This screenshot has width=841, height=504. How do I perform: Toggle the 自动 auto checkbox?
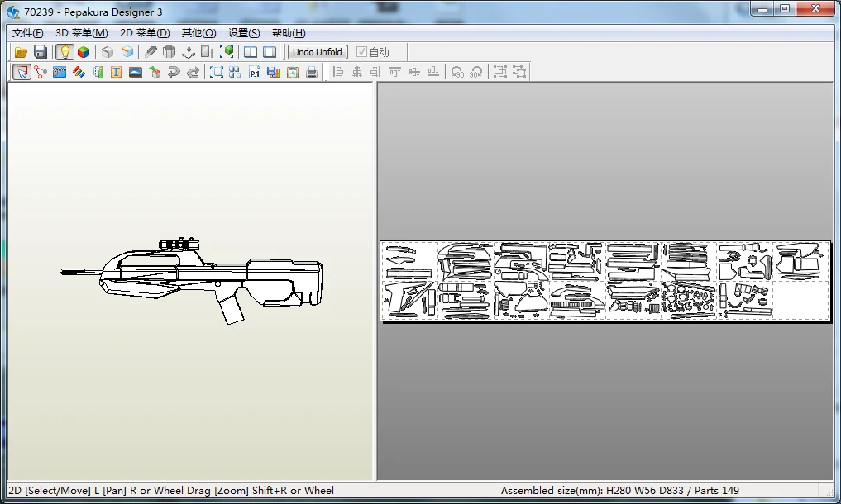point(361,52)
